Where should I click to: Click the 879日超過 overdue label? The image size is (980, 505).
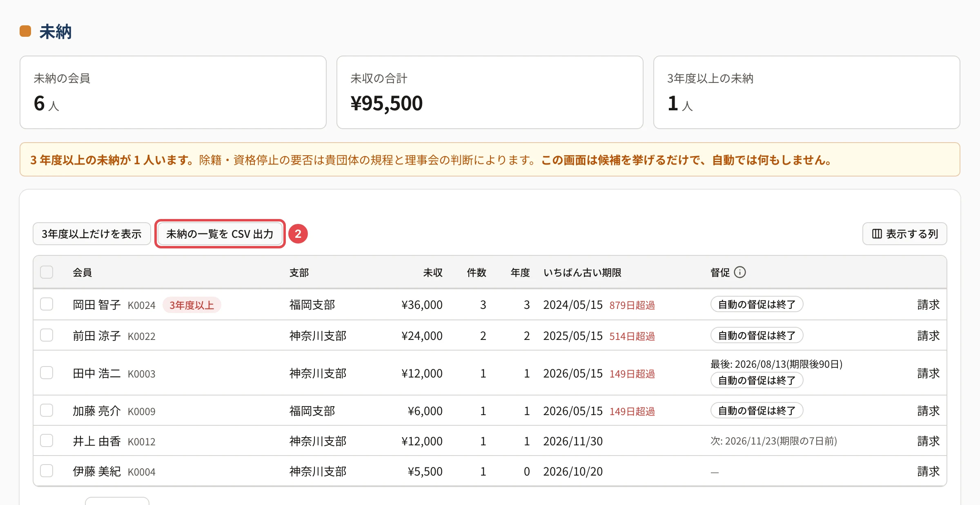632,305
